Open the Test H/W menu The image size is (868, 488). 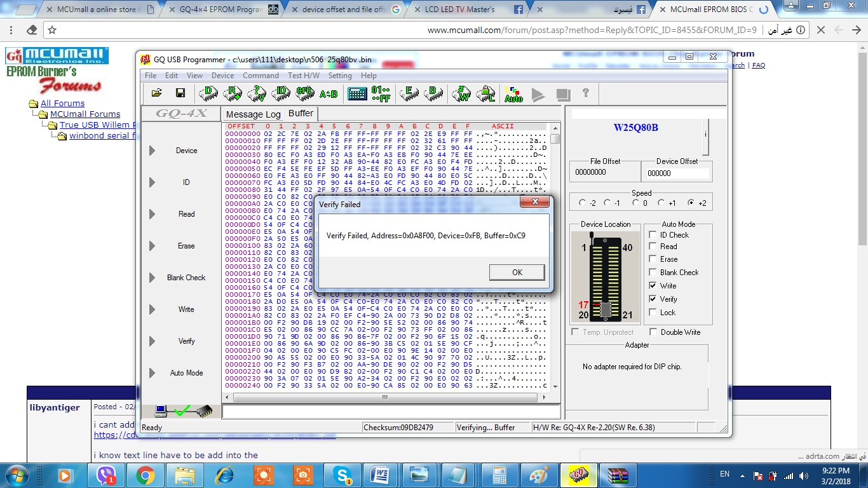[x=304, y=75]
